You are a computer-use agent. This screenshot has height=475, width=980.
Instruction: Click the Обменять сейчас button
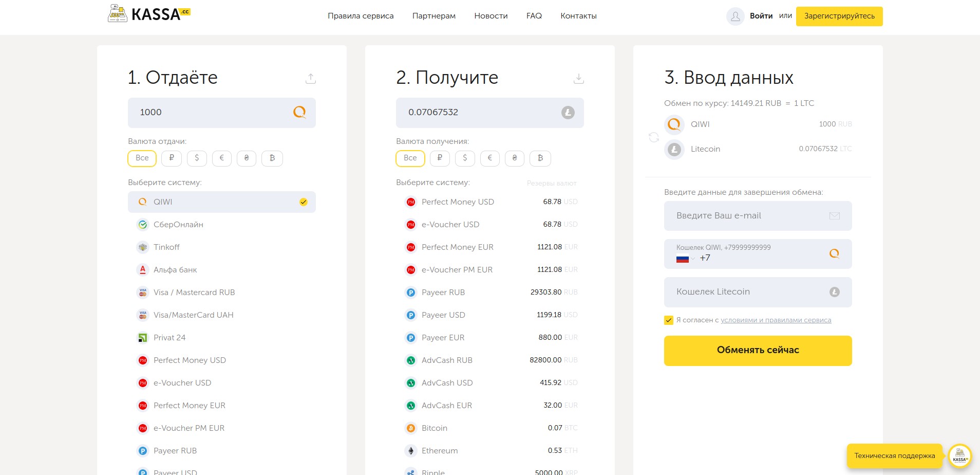(x=758, y=351)
